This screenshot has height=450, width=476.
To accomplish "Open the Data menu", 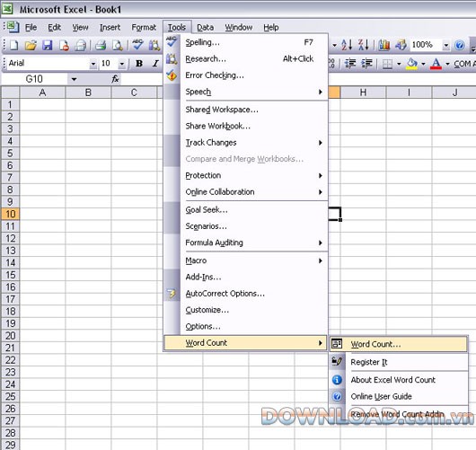I will coord(205,27).
